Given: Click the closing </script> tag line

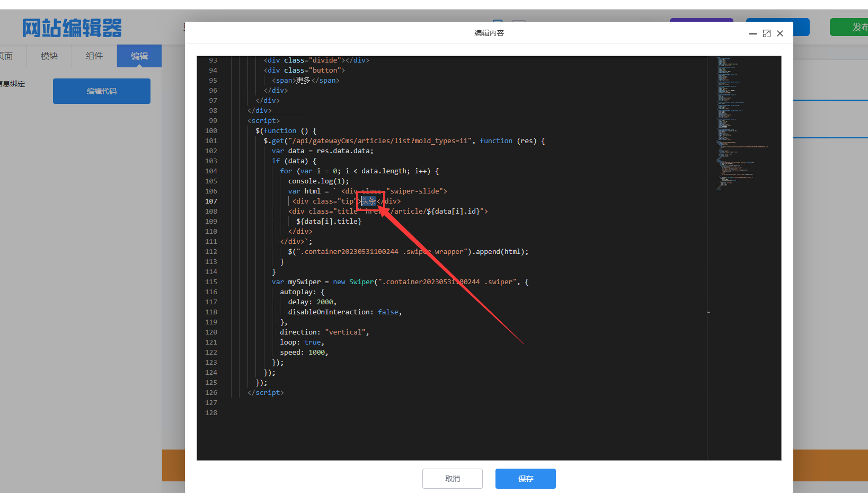Looking at the screenshot, I should point(265,393).
